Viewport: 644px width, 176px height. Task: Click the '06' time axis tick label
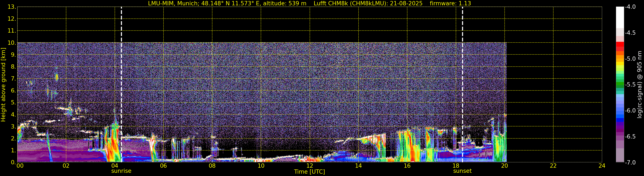(x=163, y=166)
